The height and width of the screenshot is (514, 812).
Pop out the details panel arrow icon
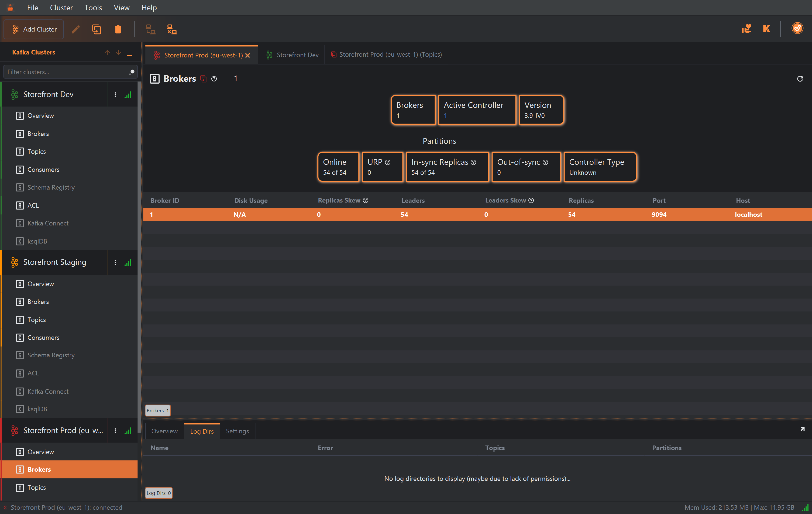click(802, 429)
